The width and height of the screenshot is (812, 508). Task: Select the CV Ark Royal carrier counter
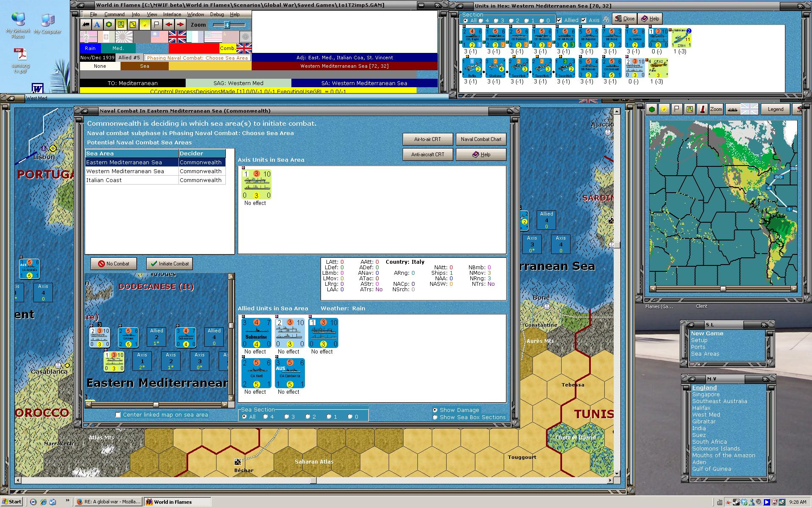pos(565,38)
